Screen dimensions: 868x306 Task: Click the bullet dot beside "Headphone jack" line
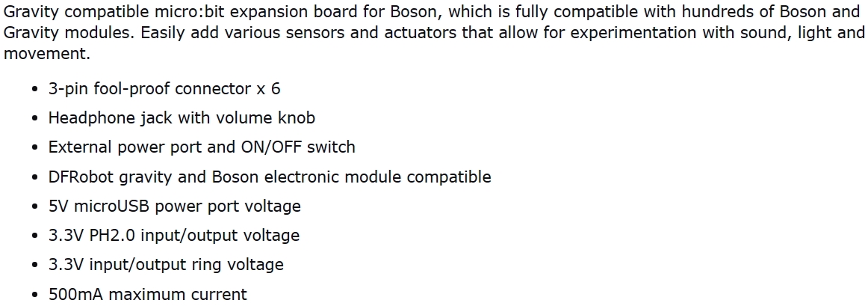coord(35,119)
